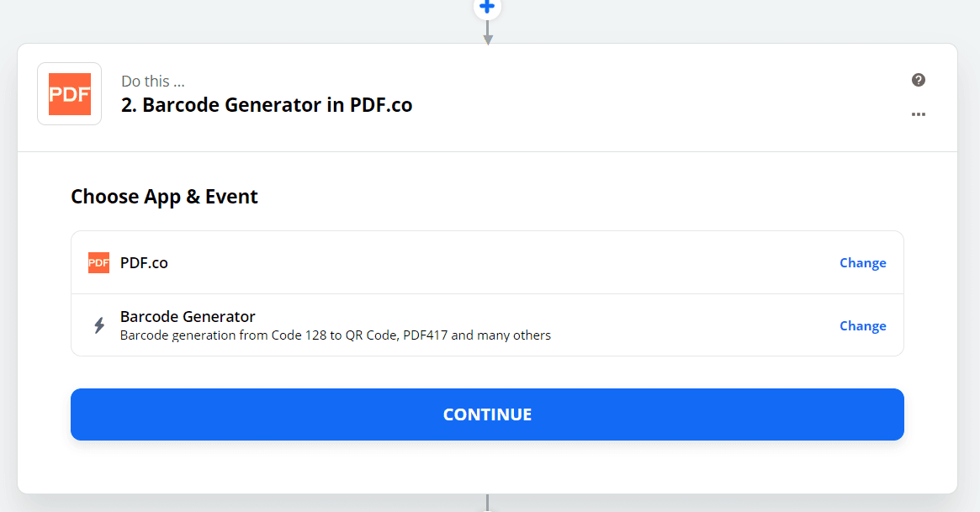Change the Barcode Generator event
980x512 pixels.
click(862, 326)
